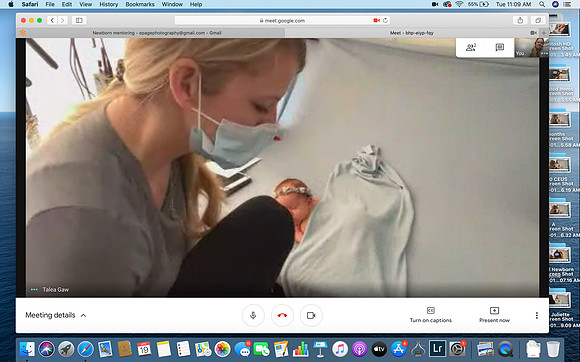Reload the page in the address bar
The width and height of the screenshot is (580, 362).
[385, 20]
